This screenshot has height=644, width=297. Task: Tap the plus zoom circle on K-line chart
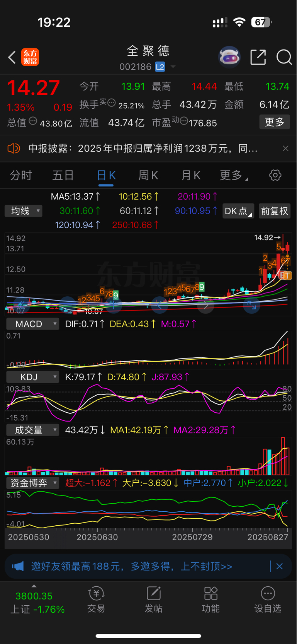(114, 305)
